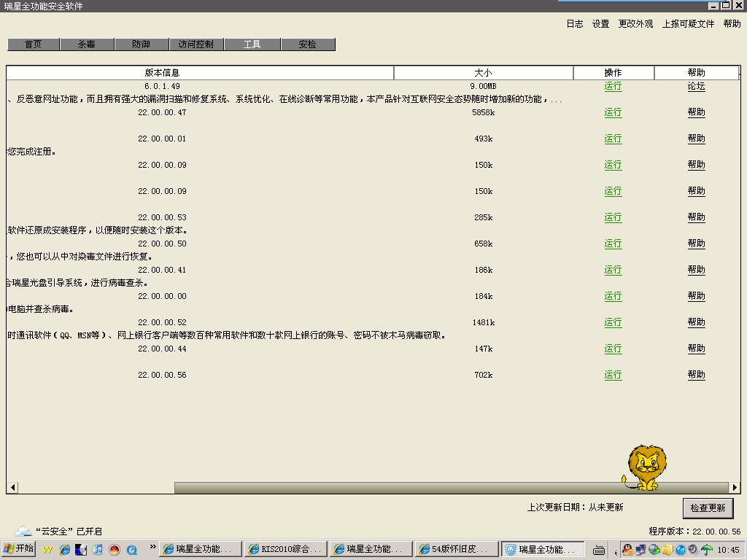The height and width of the screenshot is (560, 747).
Task: Expand the quick launch overflow chevron
Action: [x=152, y=547]
